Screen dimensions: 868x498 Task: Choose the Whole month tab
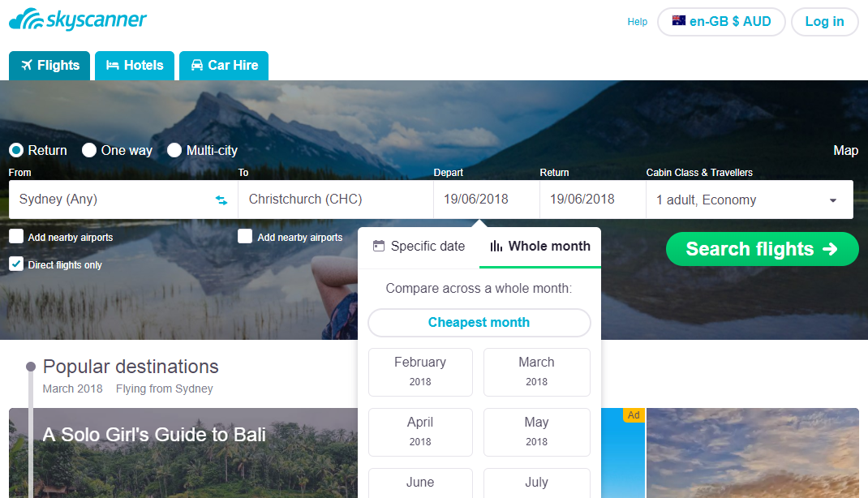pos(540,247)
